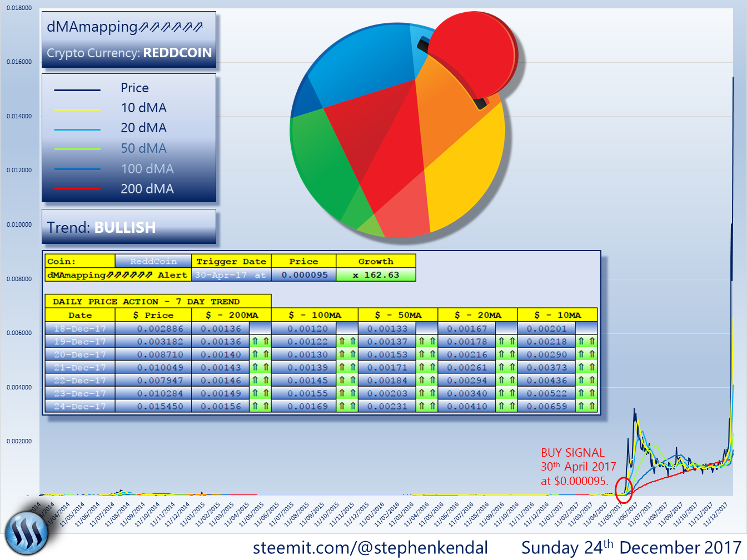Screen dimensions: 747x560
Task: Select the 24-Dec-17 date cell
Action: pyautogui.click(x=80, y=406)
